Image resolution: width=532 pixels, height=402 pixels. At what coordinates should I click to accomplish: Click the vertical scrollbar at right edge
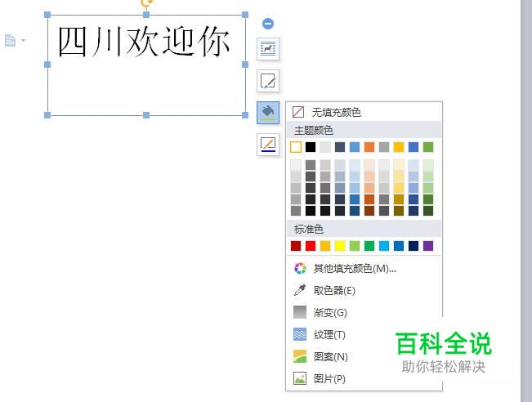[526, 201]
